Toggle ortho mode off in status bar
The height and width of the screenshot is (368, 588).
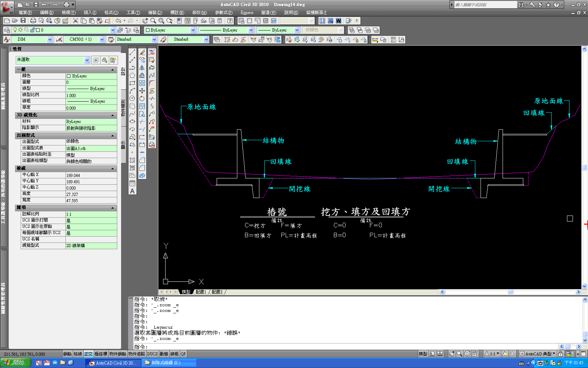coord(89,354)
